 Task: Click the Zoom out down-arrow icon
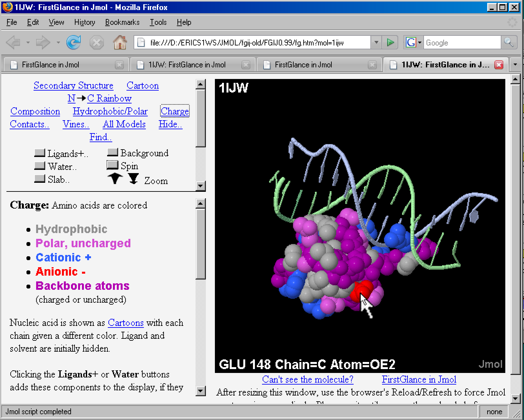pos(133,178)
